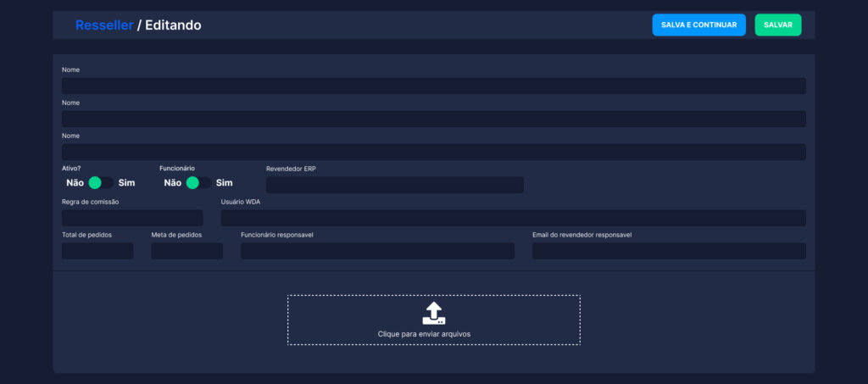Click the second Nome input field
This screenshot has height=384, width=868.
433,119
